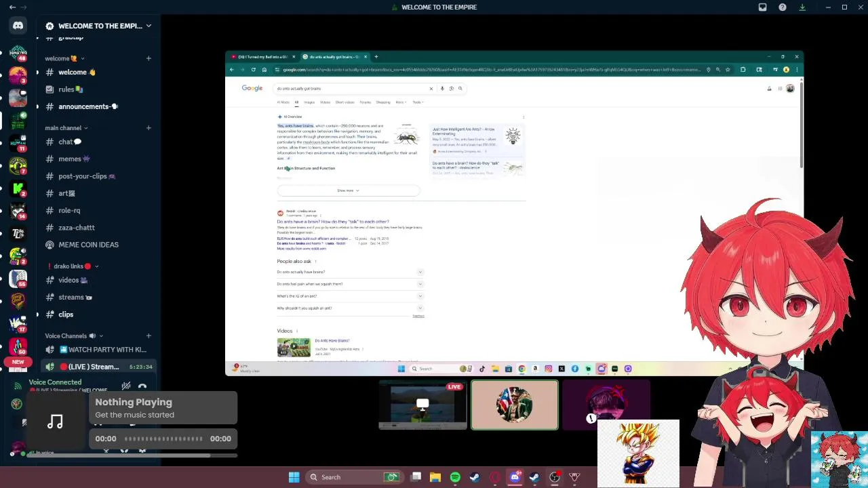The image size is (868, 488).
Task: Open Discord icon in the Windows taskbar
Action: coord(515,477)
